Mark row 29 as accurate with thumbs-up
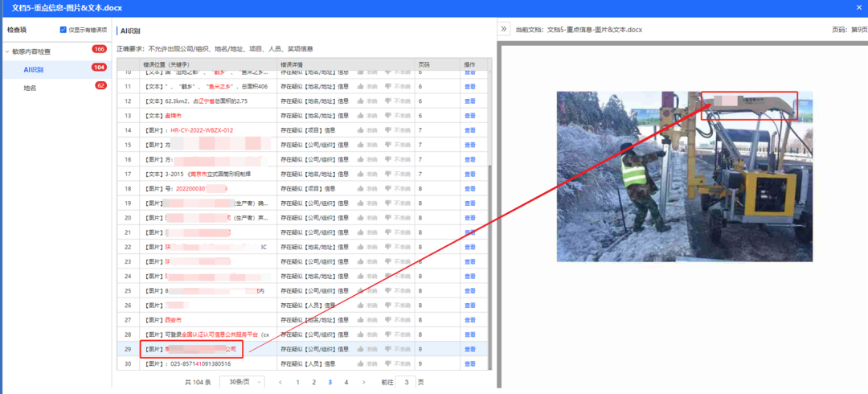This screenshot has width=868, height=394. tap(361, 350)
